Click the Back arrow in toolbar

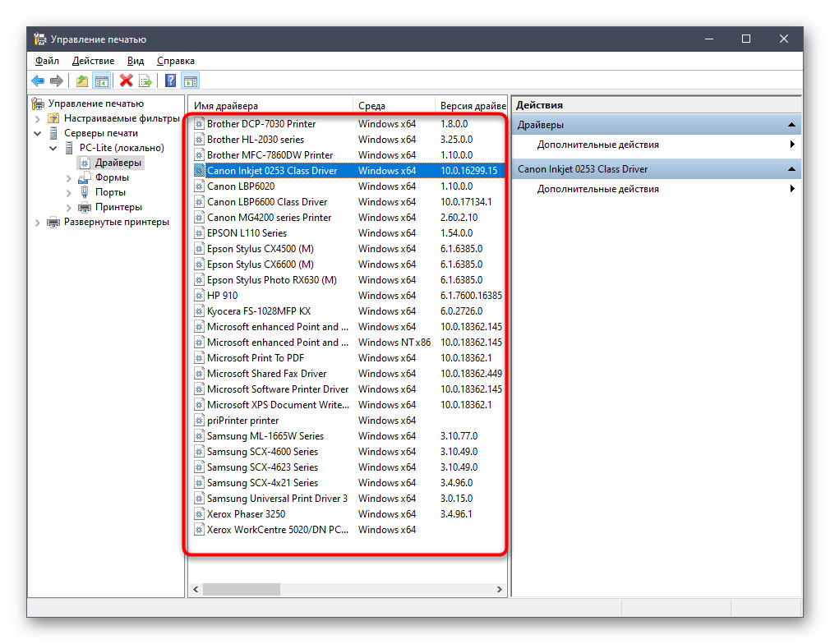point(38,80)
